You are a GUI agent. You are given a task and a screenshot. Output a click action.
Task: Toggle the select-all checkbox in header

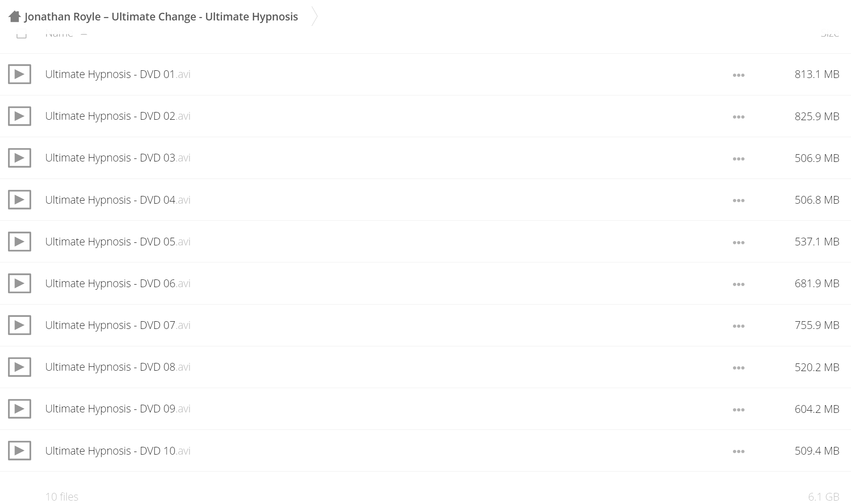pos(21,34)
